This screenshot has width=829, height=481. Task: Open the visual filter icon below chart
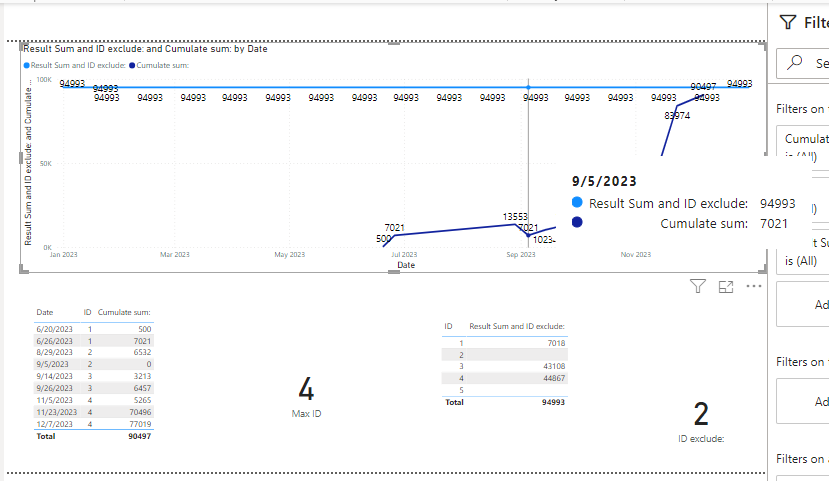(698, 286)
